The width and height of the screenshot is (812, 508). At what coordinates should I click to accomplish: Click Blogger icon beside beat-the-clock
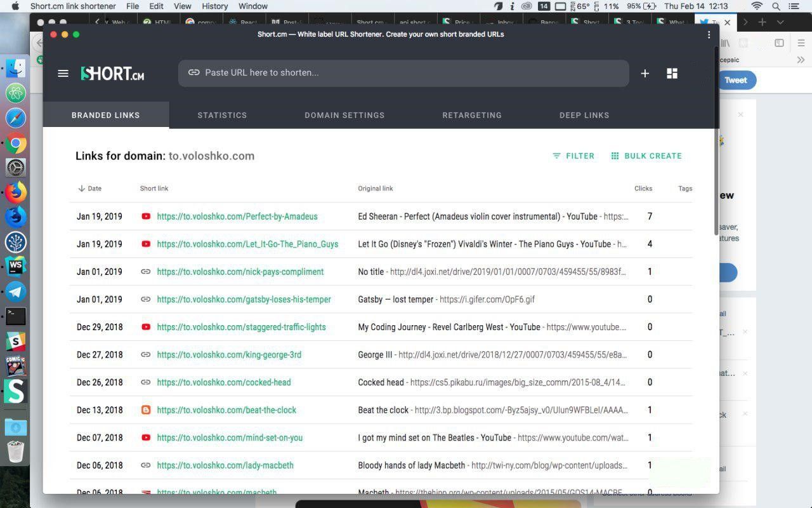pos(146,410)
